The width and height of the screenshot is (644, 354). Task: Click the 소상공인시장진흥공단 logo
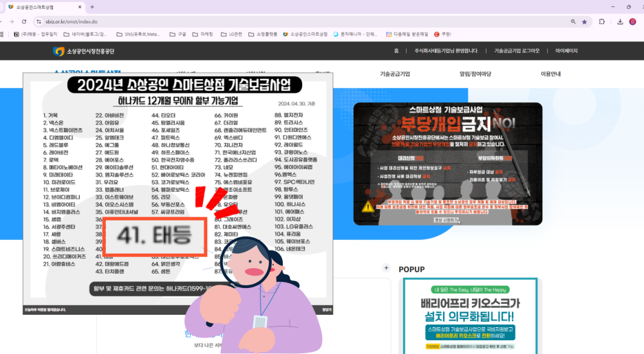(84, 52)
